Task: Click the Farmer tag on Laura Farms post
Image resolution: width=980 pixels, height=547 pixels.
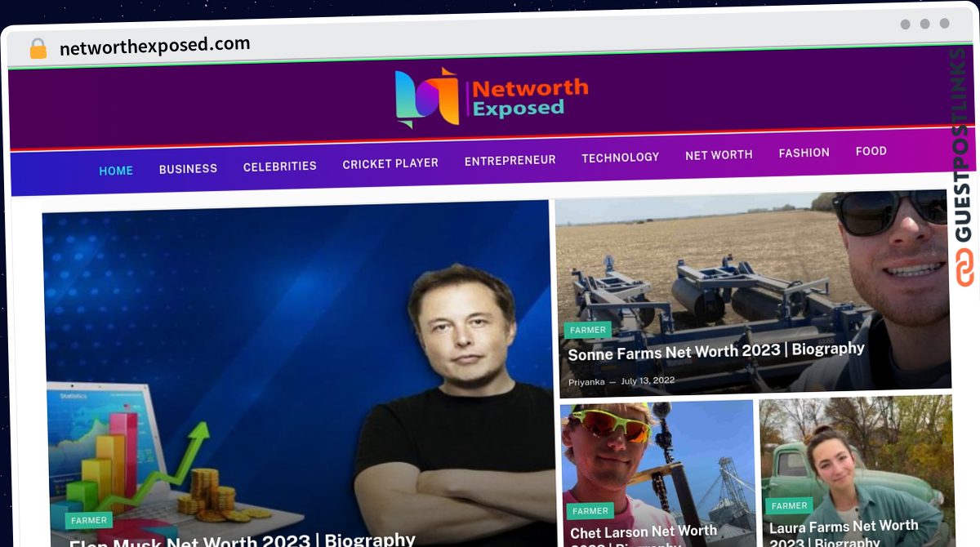Action: click(790, 505)
